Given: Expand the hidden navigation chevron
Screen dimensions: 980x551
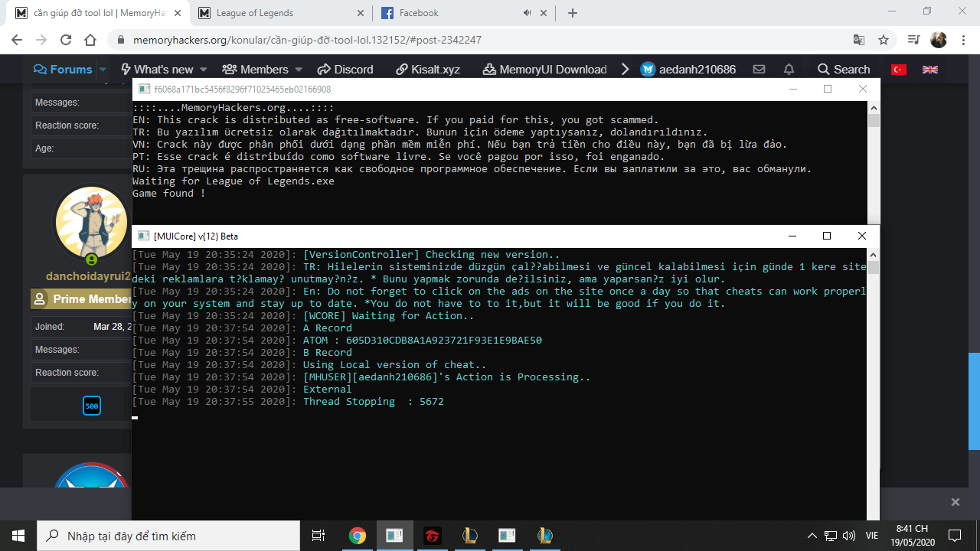Looking at the screenshot, I should point(625,70).
